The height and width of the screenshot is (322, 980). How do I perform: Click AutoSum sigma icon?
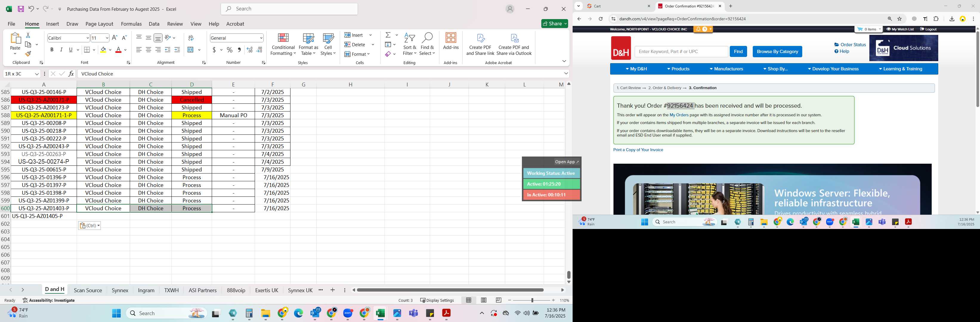coord(388,35)
